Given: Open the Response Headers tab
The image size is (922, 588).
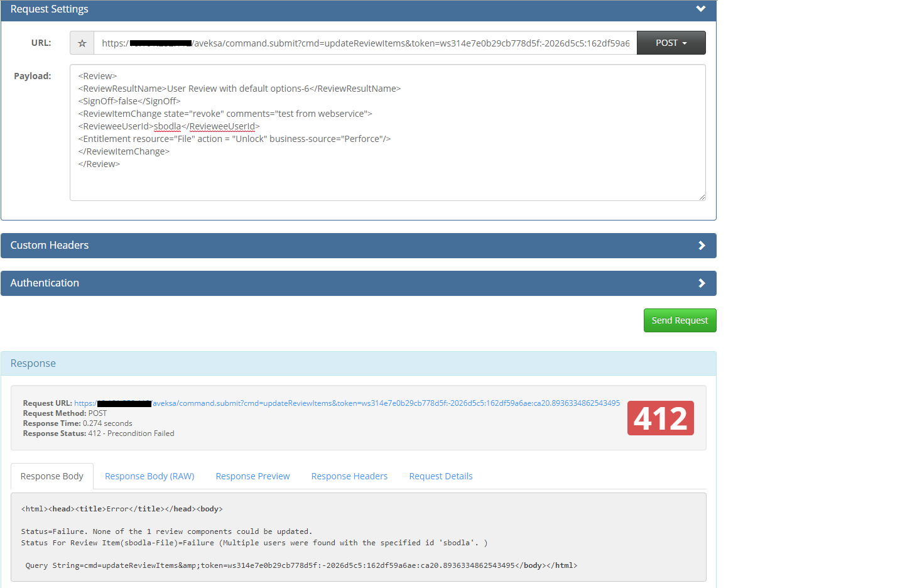Looking at the screenshot, I should (349, 476).
